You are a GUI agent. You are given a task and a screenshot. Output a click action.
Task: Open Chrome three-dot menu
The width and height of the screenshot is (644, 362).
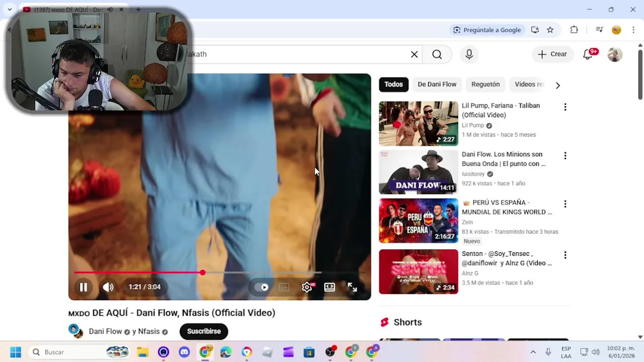(633, 30)
